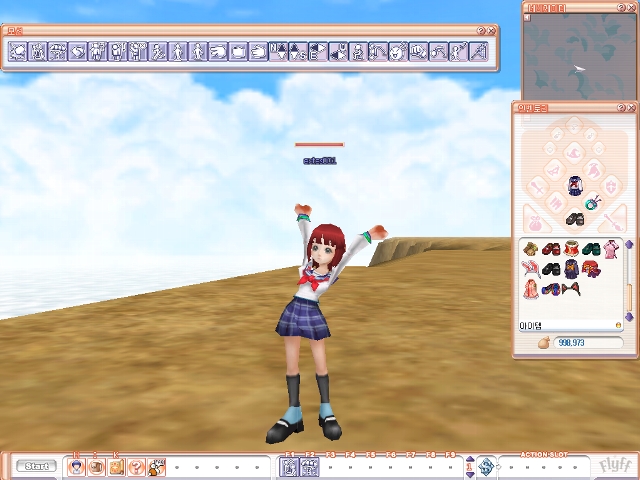Select the sitting figure motion icon
Viewport: 640px width, 480px height.
[358, 52]
